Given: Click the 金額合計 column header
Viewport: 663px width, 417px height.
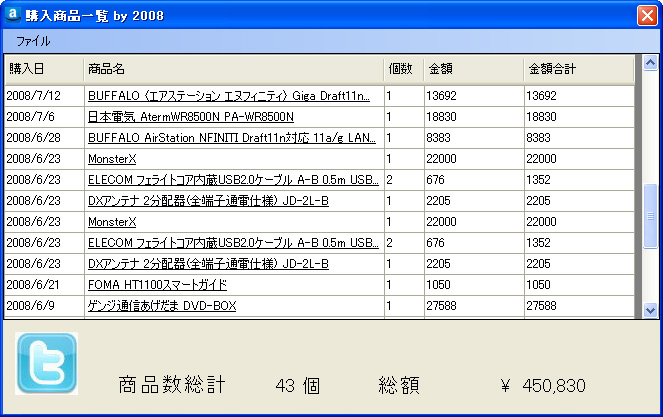Looking at the screenshot, I should 579,69.
